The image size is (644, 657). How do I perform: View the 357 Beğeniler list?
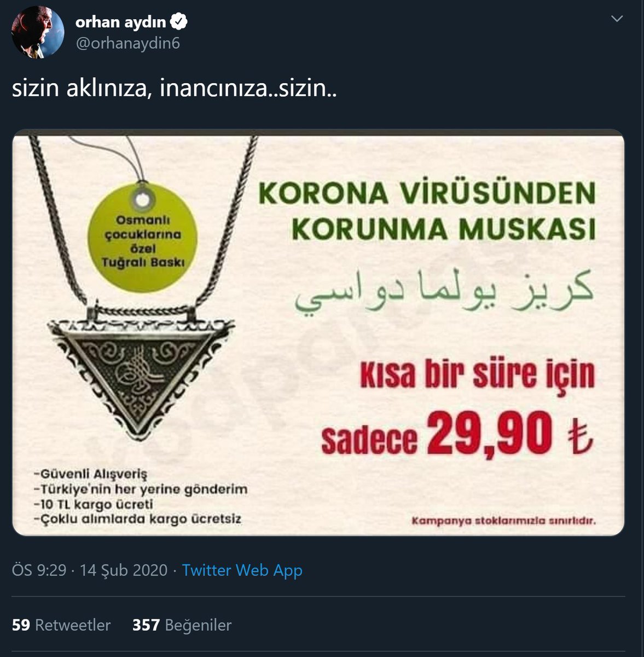[182, 625]
